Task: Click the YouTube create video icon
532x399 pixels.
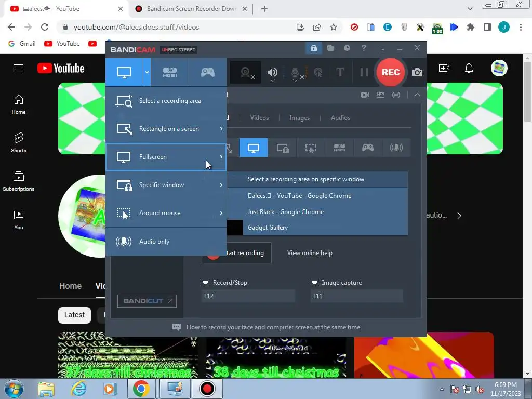Action: tap(444, 68)
